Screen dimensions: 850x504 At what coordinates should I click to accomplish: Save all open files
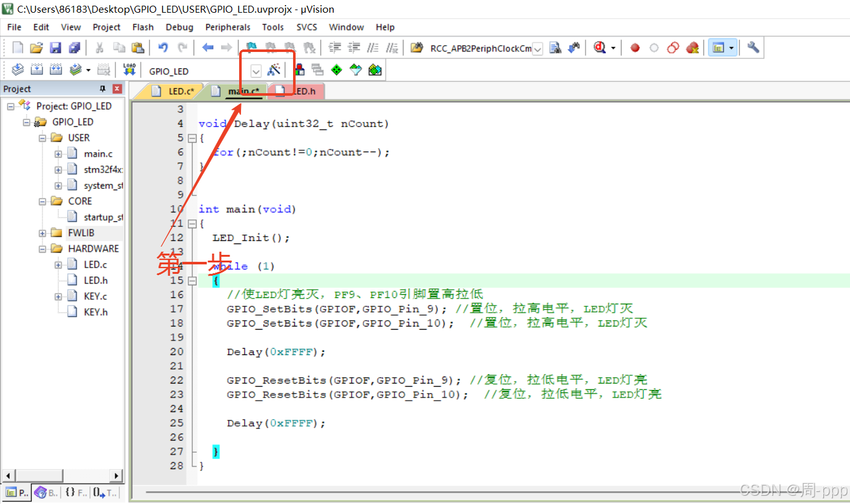point(75,48)
